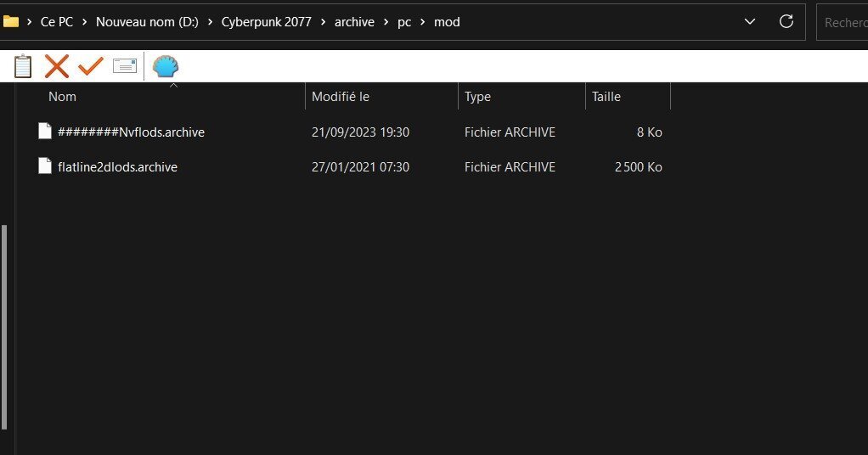
Task: Click the file icon of ########Nvflods.archive
Action: coord(45,132)
